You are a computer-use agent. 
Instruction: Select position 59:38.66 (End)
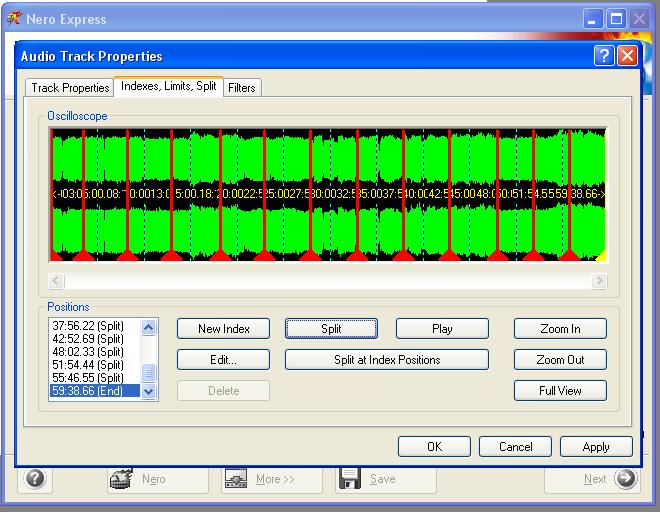(x=95, y=391)
